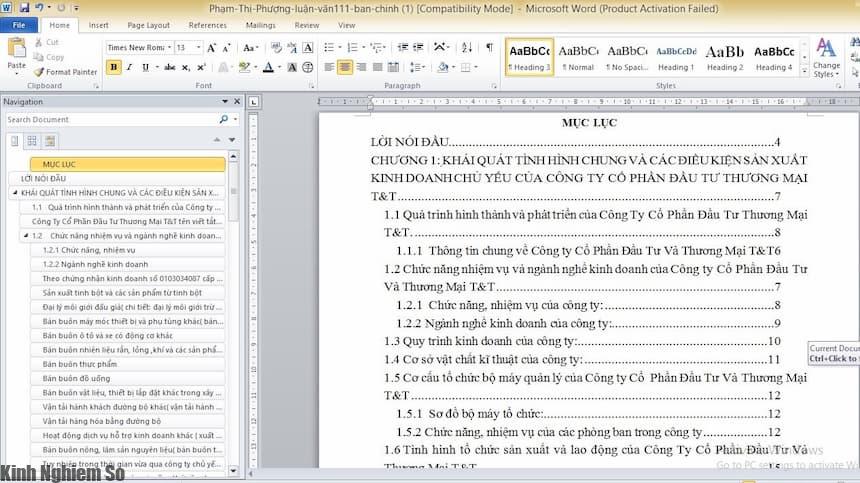Jump to next heading arrow in Navigation
Viewport: 860px width, 483px height.
click(x=232, y=140)
